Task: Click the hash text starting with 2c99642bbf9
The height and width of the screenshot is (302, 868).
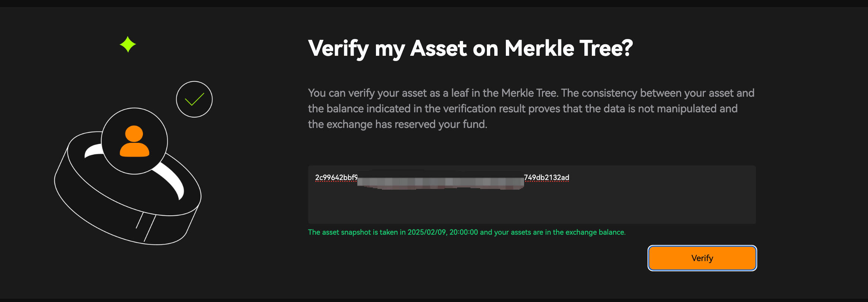Action: (336, 178)
